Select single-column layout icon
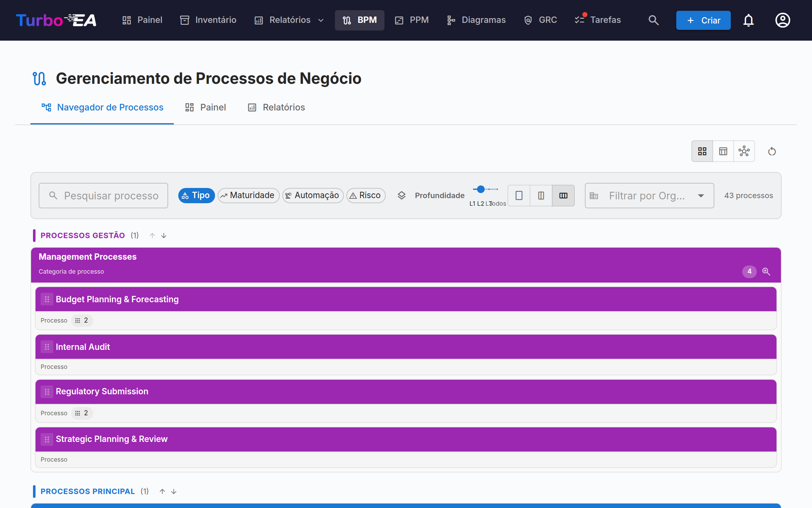This screenshot has height=508, width=812. [519, 196]
